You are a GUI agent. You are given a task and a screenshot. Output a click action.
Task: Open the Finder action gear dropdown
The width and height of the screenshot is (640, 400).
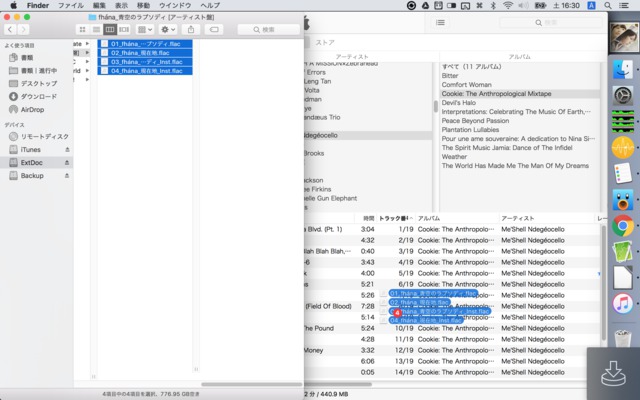tap(168, 30)
